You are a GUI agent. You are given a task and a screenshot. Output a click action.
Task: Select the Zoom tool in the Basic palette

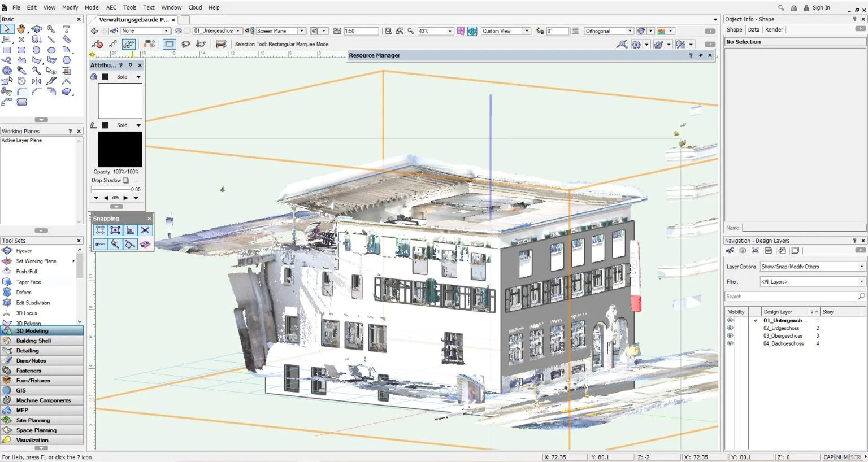point(51,28)
